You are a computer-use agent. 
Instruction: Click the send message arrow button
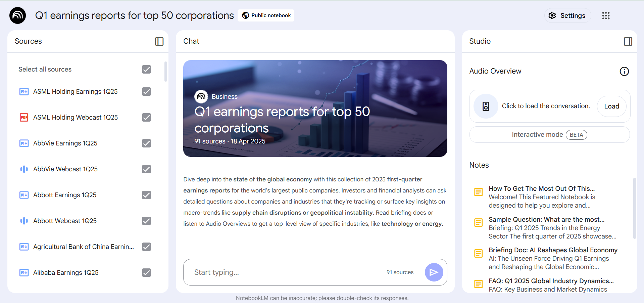(x=434, y=272)
